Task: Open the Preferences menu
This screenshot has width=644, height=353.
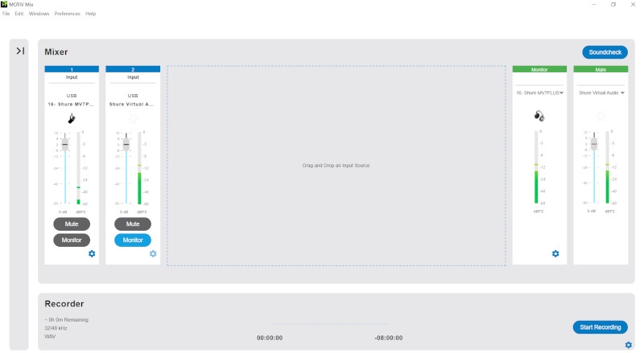Action: point(68,14)
